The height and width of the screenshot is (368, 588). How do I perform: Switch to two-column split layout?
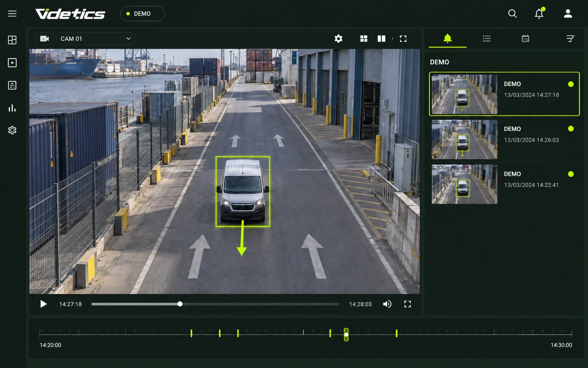coord(381,39)
